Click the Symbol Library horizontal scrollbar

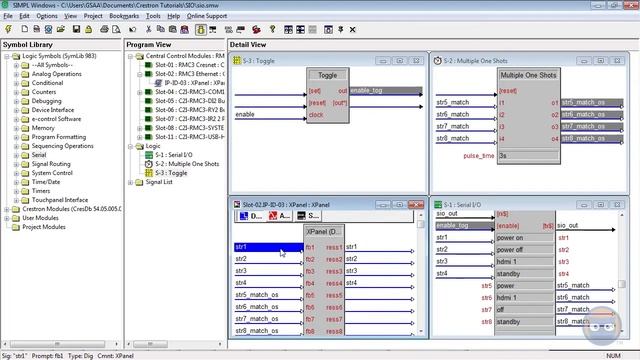tap(60, 344)
